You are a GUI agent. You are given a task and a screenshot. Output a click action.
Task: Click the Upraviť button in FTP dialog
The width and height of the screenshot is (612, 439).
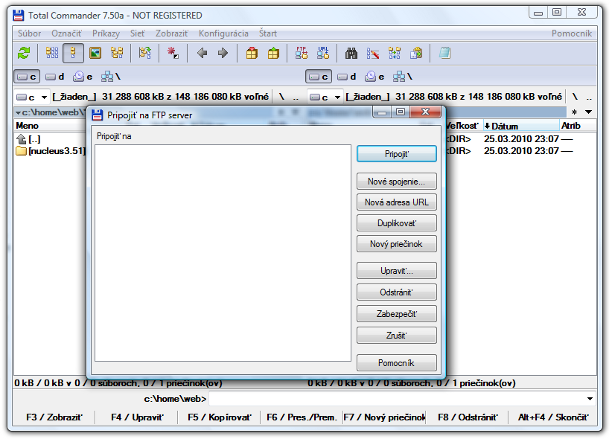point(397,270)
